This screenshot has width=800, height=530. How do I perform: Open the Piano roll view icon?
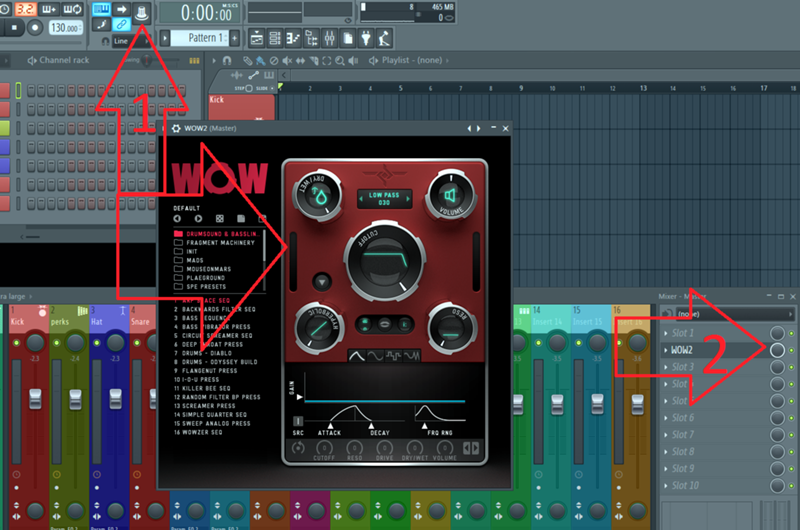coord(293,38)
